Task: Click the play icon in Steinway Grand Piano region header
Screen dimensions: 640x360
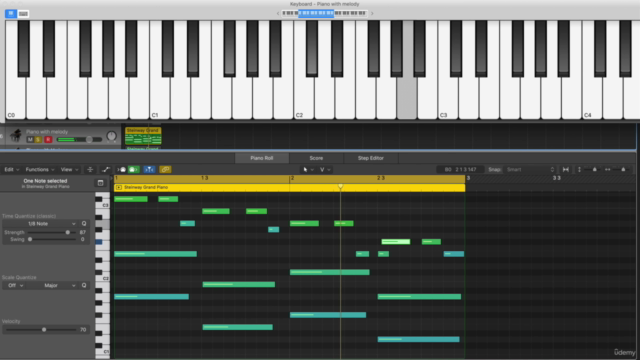Action: (119, 187)
